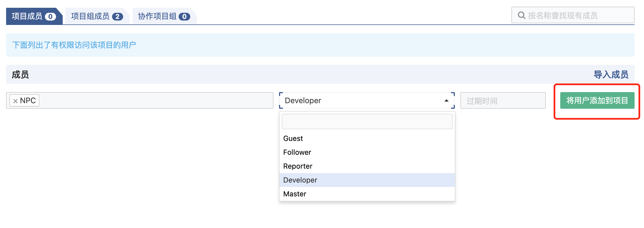Viewport: 644px width, 228px height.
Task: Remove the NPC user tag
Action: (16, 101)
